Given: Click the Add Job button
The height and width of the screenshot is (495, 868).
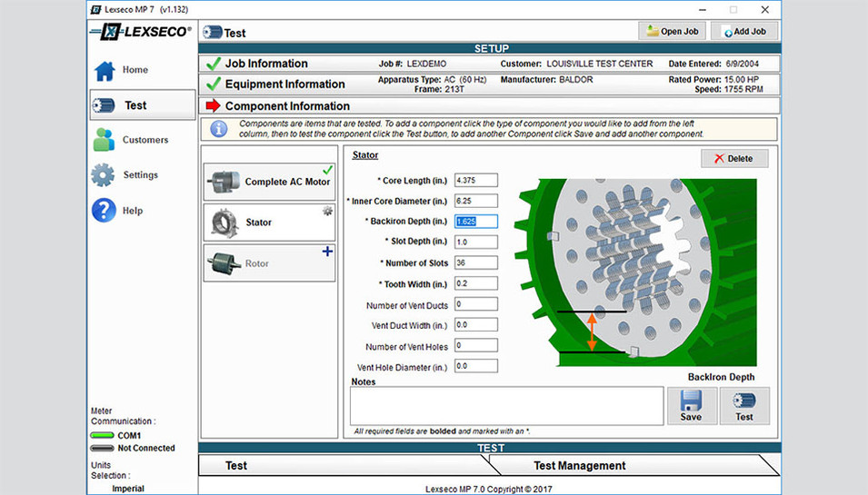Looking at the screenshot, I should coord(744,31).
